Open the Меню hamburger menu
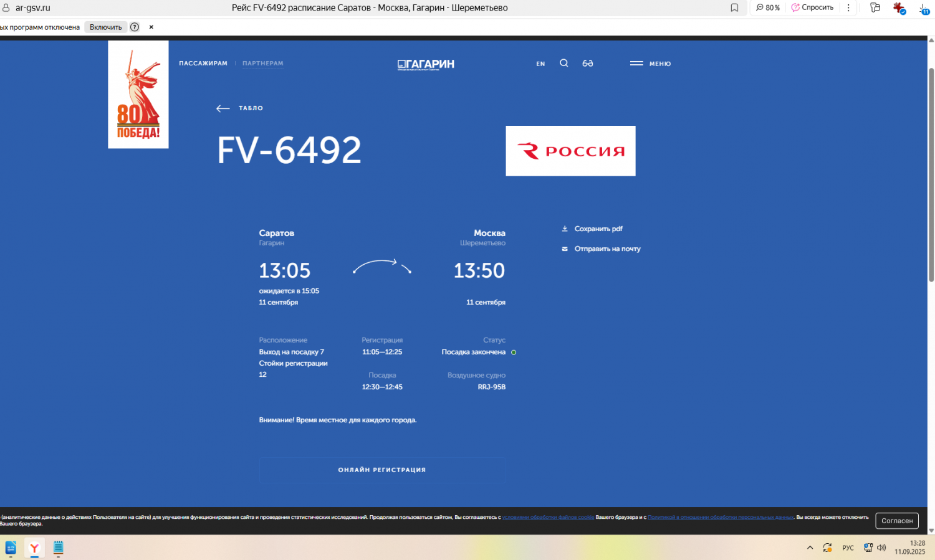The height and width of the screenshot is (560, 935). pyautogui.click(x=650, y=64)
